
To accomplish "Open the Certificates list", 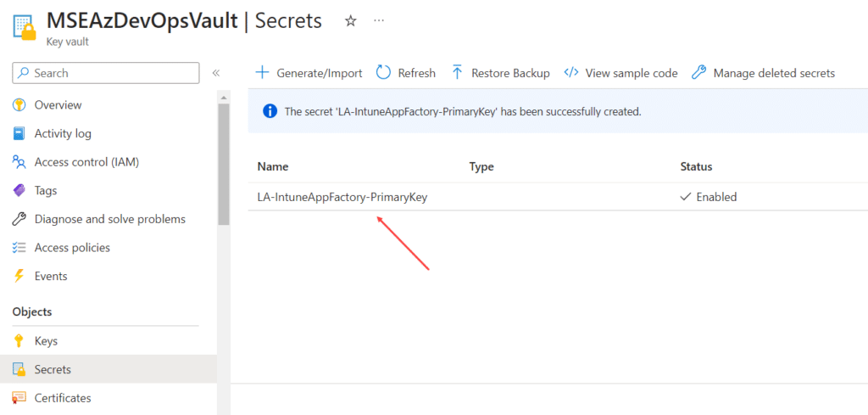I will 63,398.
